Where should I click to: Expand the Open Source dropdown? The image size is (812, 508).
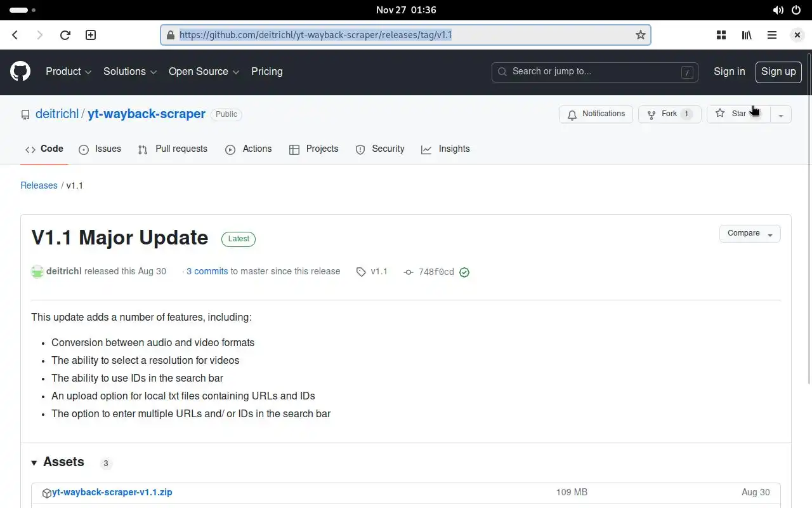click(x=204, y=72)
